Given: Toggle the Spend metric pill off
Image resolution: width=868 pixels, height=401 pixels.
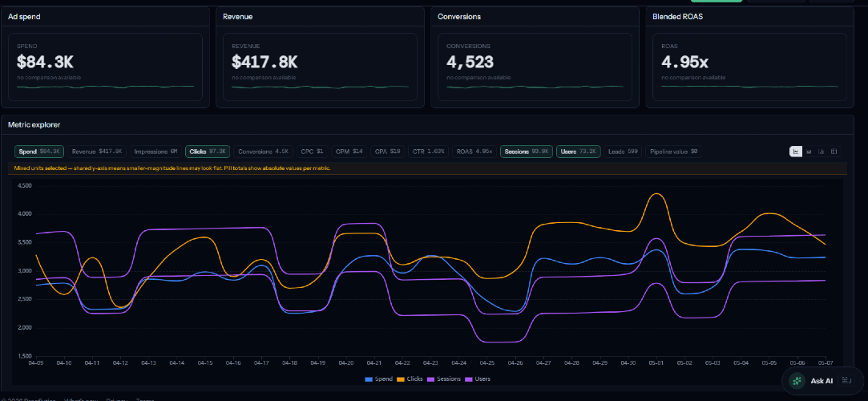Looking at the screenshot, I should pos(39,152).
